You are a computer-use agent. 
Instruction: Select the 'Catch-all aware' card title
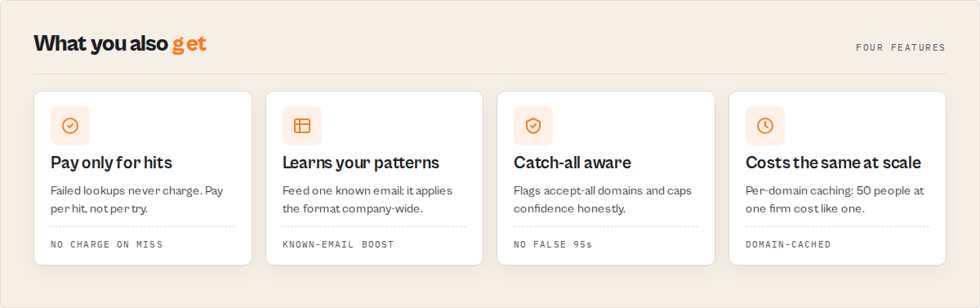[x=572, y=163]
